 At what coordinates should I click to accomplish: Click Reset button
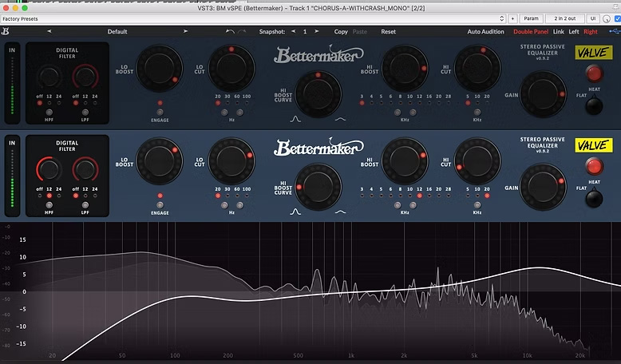pyautogui.click(x=388, y=31)
